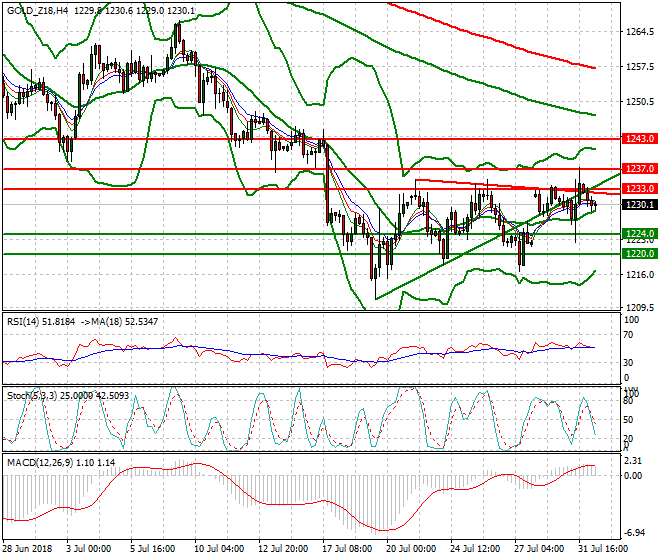Select the 10 Jul 04:00 time label
The width and height of the screenshot is (660, 560).
pyautogui.click(x=219, y=549)
